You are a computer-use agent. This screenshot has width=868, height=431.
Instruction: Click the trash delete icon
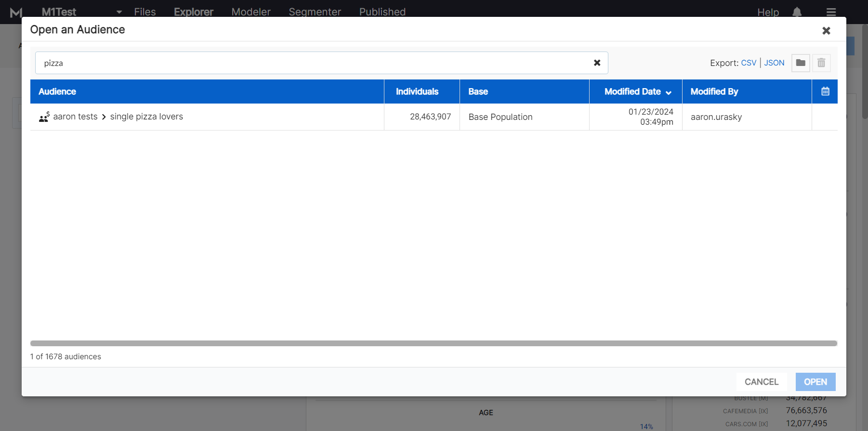tap(821, 63)
